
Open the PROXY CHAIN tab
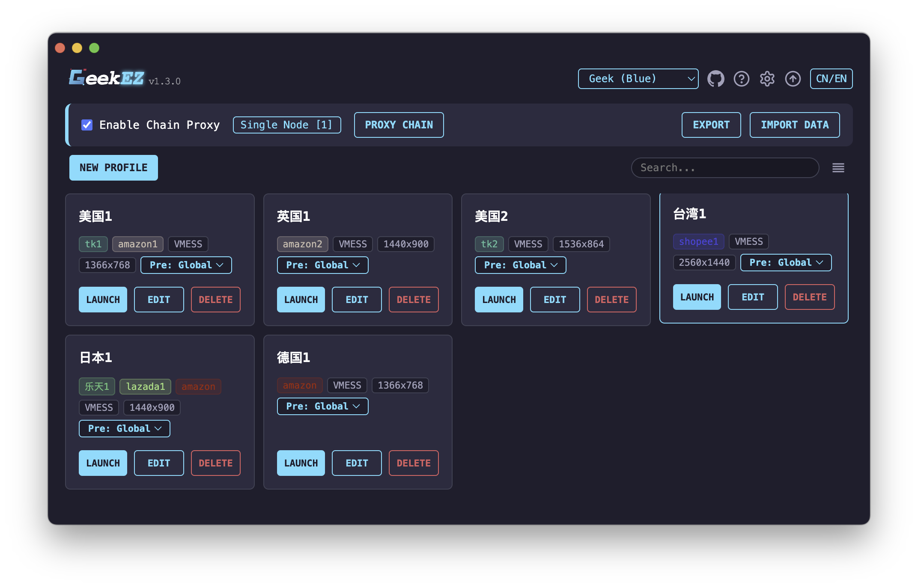click(399, 125)
